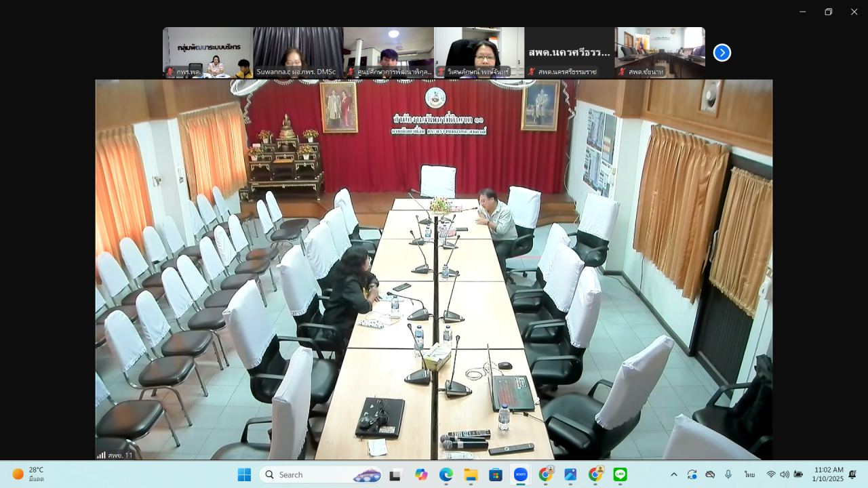
Task: Open volume control from the system tray
Action: pyautogui.click(x=785, y=474)
